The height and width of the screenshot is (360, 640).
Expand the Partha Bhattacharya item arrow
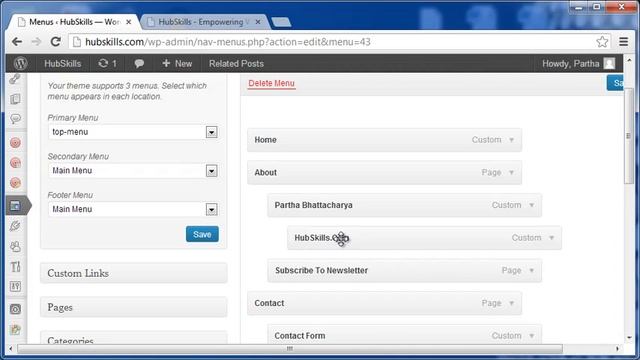[531, 205]
